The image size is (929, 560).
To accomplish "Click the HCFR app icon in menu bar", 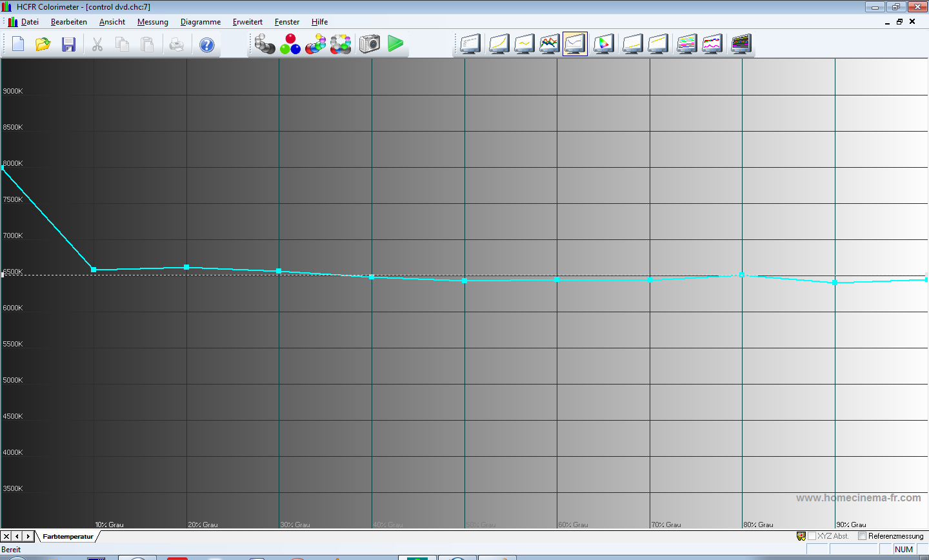I will point(12,22).
